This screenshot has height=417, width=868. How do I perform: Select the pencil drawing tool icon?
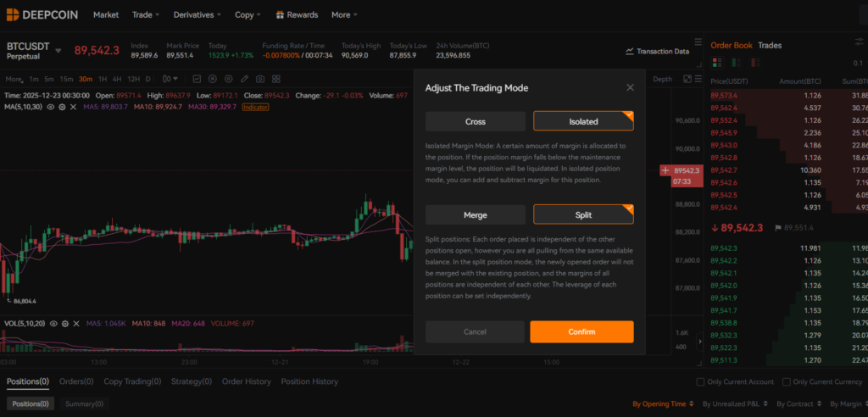(x=245, y=79)
